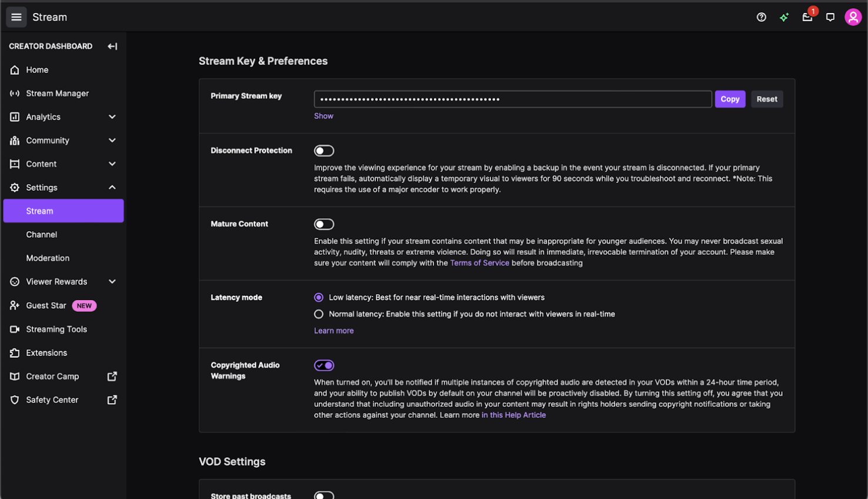Open the hamburger navigation menu
868x499 pixels.
tap(16, 17)
